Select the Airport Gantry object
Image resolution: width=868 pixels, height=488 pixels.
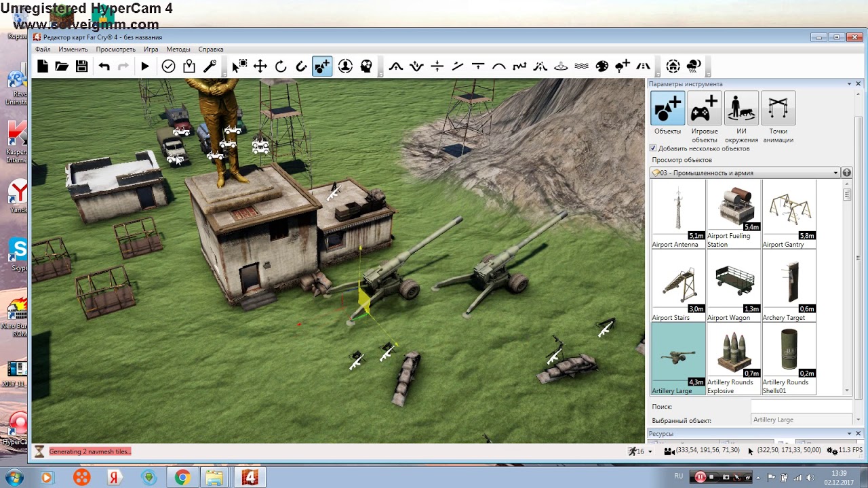coord(789,214)
